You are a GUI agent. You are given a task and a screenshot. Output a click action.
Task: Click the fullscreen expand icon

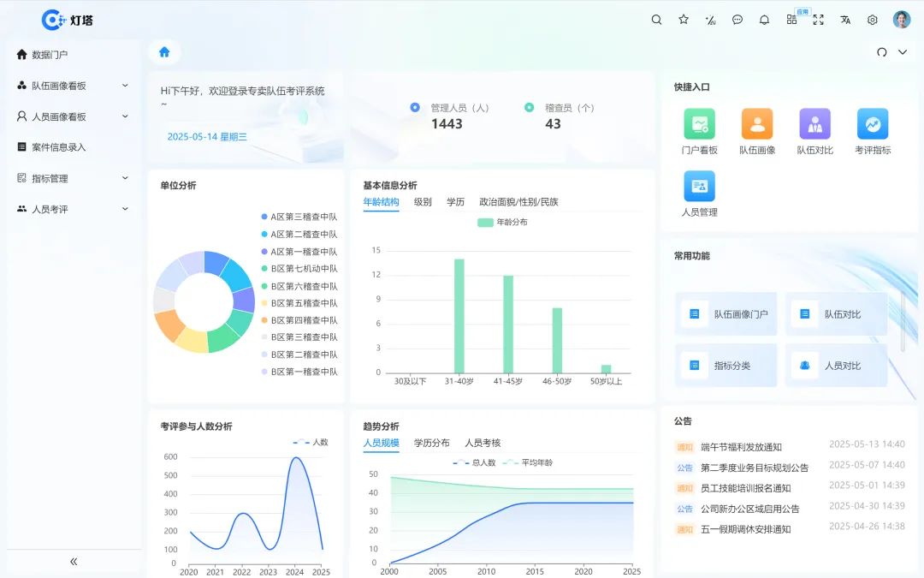click(x=817, y=19)
